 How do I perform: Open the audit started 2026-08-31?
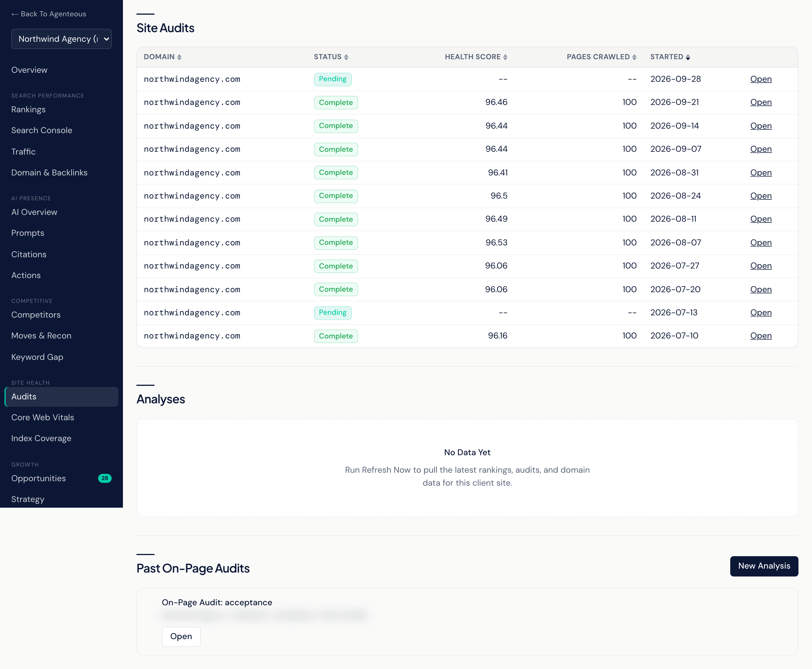(x=761, y=173)
